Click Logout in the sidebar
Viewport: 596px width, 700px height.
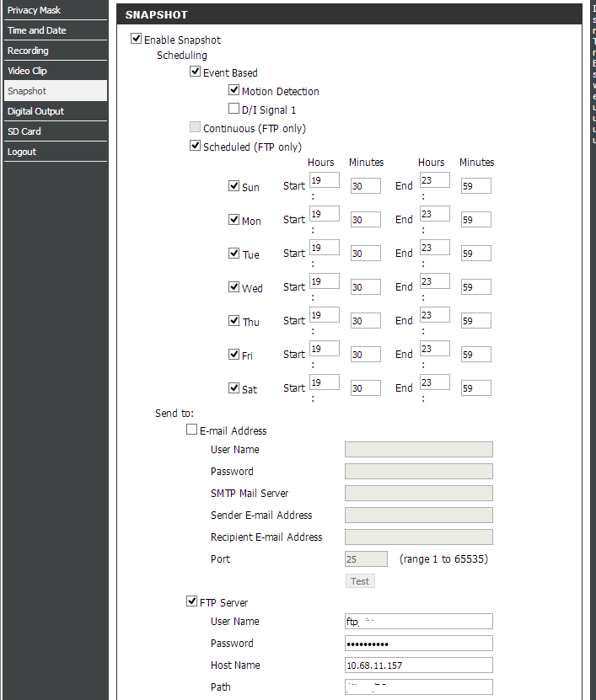22,152
